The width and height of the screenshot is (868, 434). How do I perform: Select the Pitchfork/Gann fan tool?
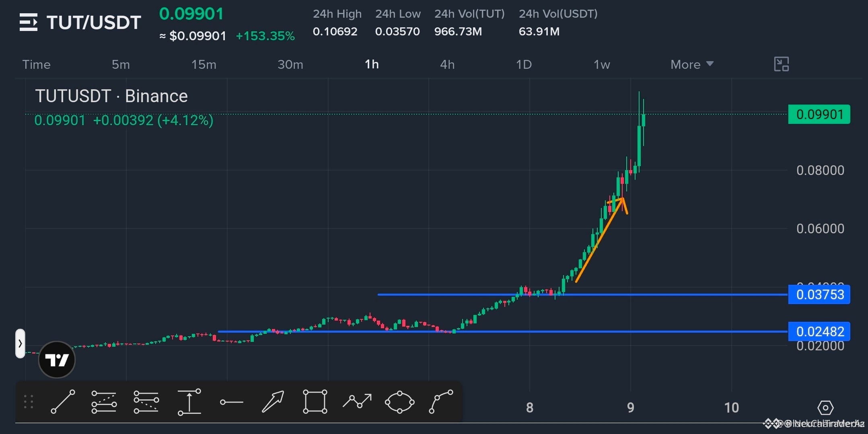pyautogui.click(x=146, y=402)
